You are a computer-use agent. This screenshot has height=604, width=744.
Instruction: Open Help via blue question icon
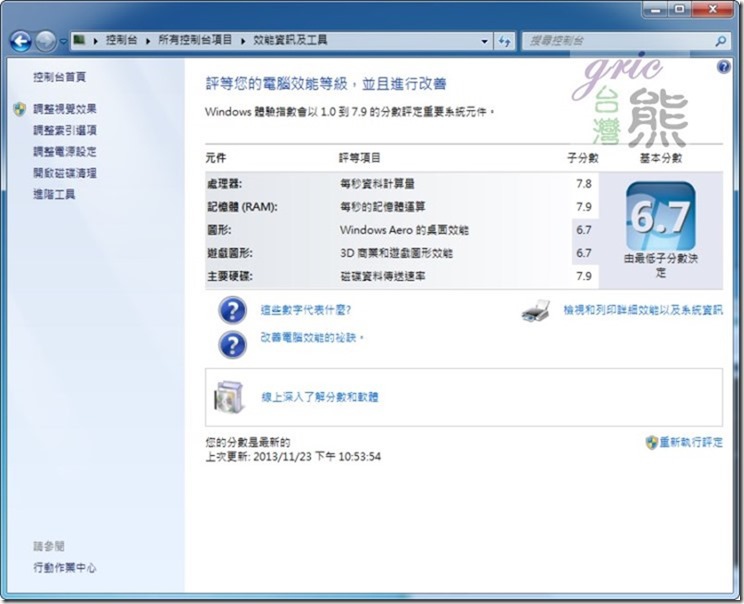[x=723, y=67]
